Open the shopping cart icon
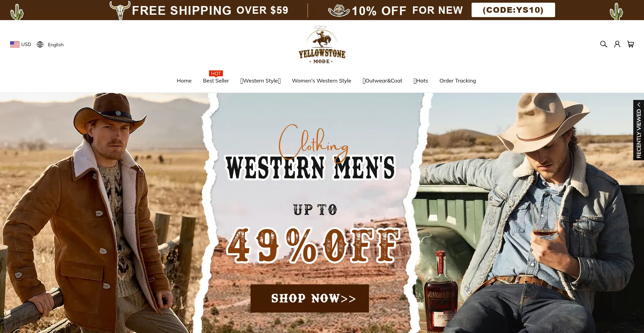Viewport: 644px width, 333px height. point(631,44)
